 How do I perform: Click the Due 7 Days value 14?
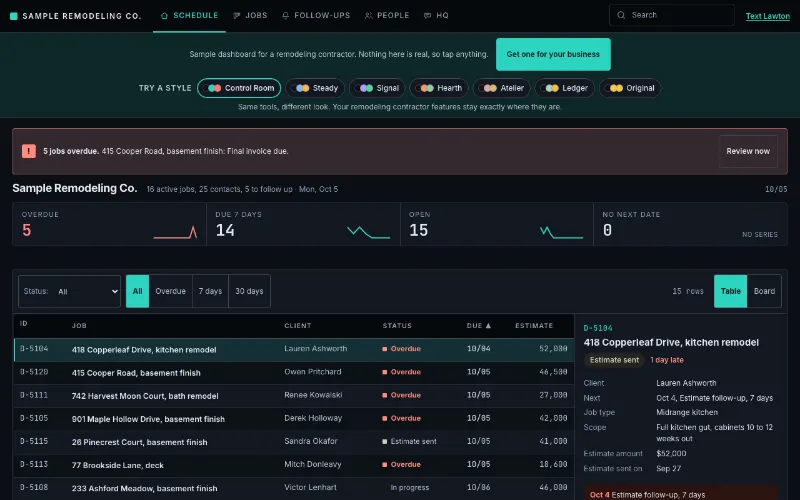click(225, 231)
